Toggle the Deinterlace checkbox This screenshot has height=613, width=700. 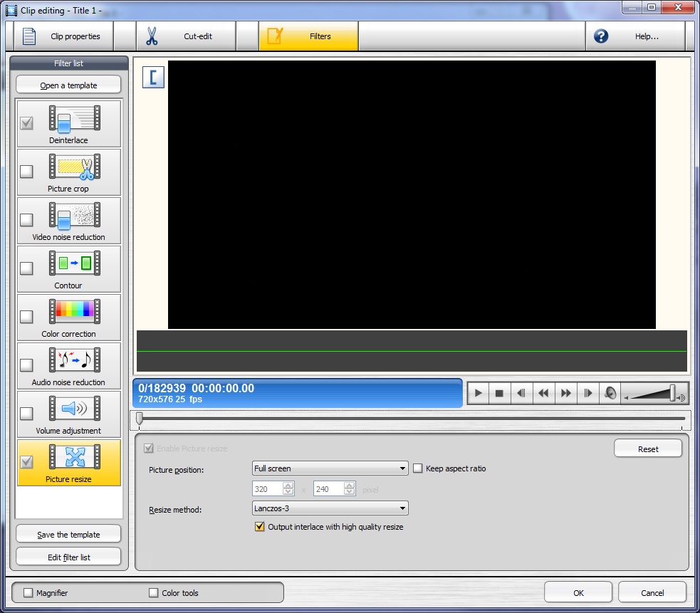pyautogui.click(x=27, y=123)
